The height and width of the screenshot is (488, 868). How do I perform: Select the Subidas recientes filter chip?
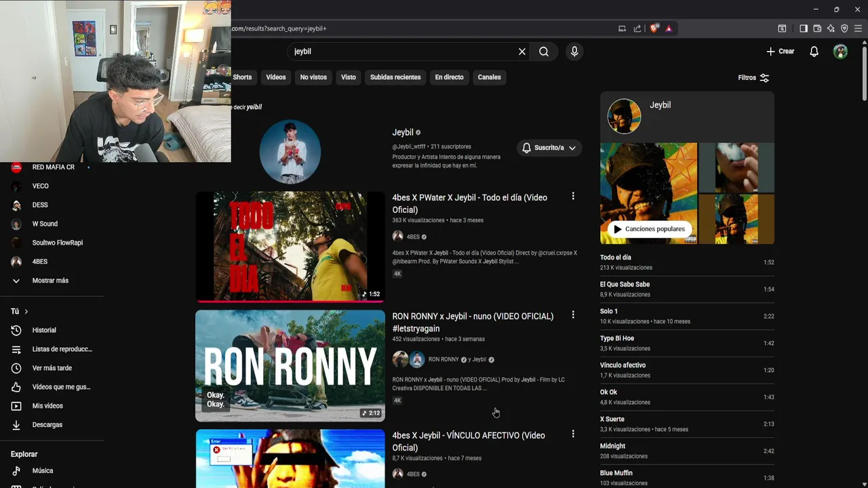pos(395,77)
